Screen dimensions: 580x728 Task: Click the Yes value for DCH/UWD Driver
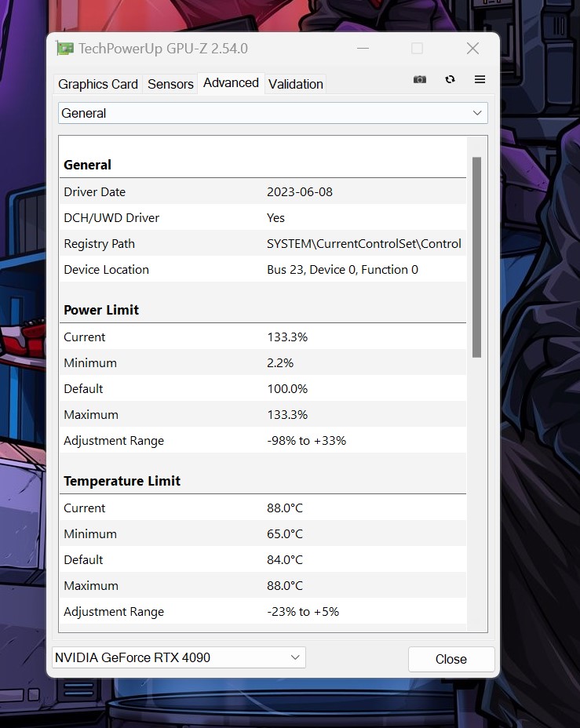click(x=275, y=218)
